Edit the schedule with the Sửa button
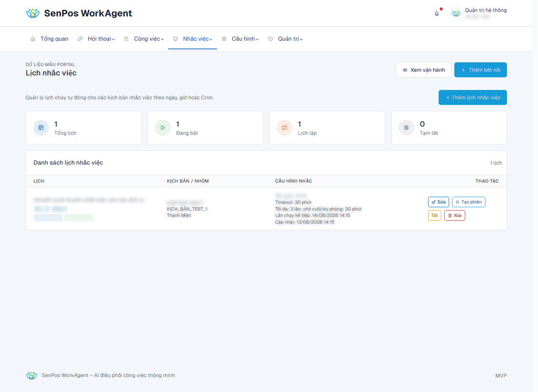The width and height of the screenshot is (538, 392). (x=439, y=202)
